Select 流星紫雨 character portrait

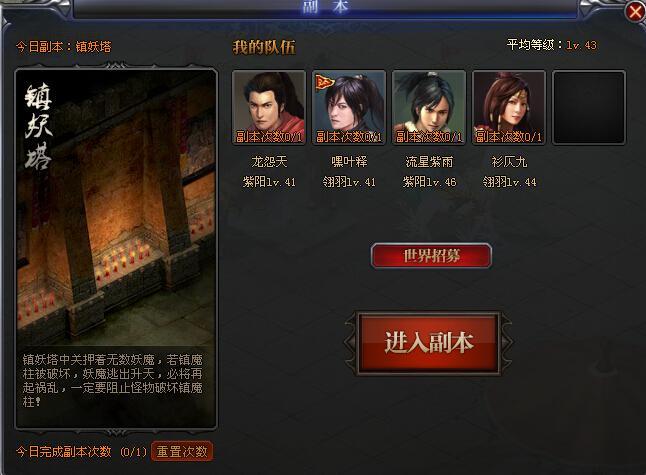tap(429, 107)
